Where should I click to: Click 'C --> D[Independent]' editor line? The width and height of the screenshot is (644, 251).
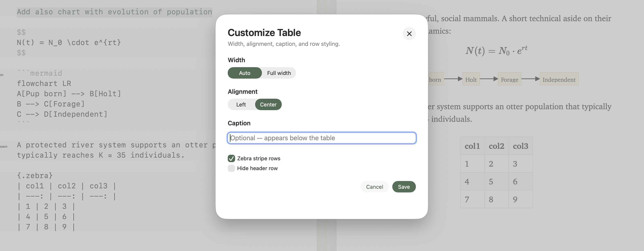(62, 114)
